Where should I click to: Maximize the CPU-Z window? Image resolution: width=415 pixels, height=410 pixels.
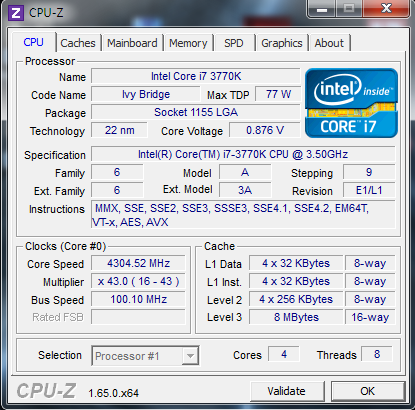point(349,9)
